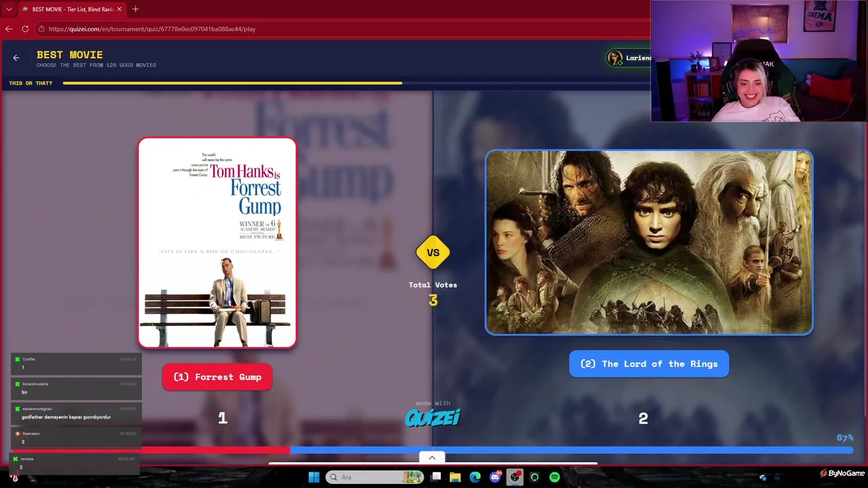This screenshot has height=488, width=868.
Task: Close the BEST MOVIE browser tab
Action: pos(120,9)
